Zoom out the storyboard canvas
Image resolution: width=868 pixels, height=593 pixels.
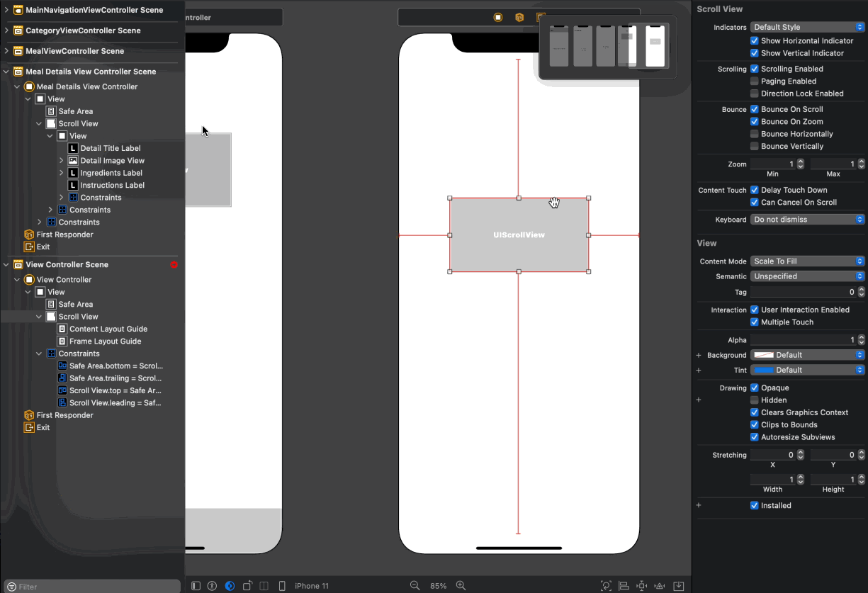[415, 586]
